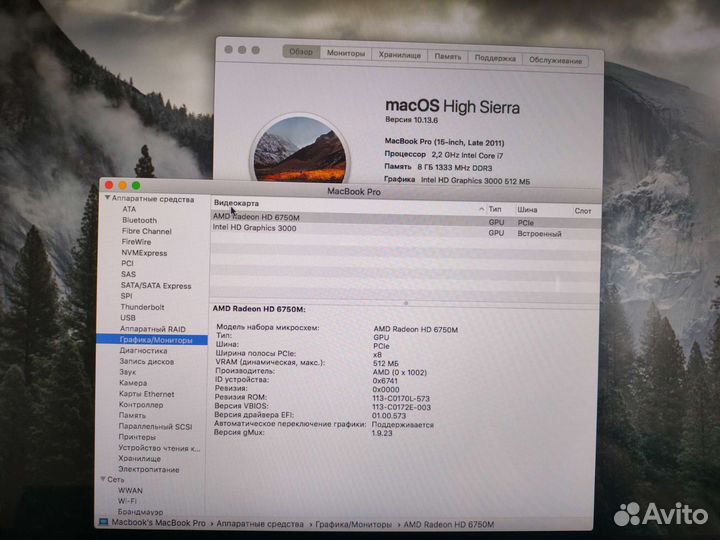
Task: Click the ROM revision 113-C0170L-573
Action: point(401,399)
